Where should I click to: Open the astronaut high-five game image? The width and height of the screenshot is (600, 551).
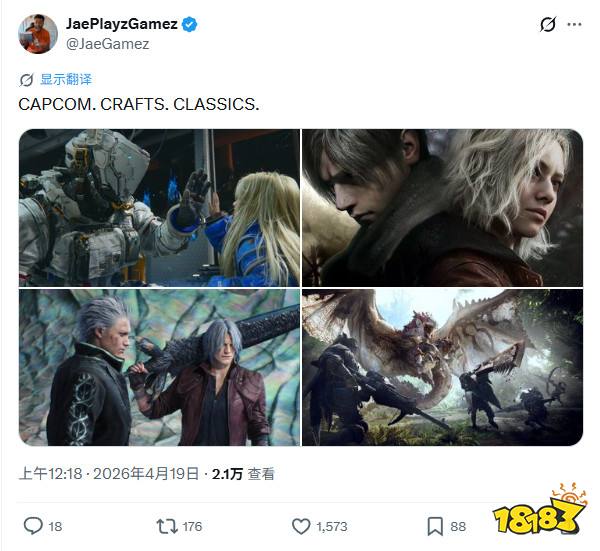pyautogui.click(x=160, y=208)
